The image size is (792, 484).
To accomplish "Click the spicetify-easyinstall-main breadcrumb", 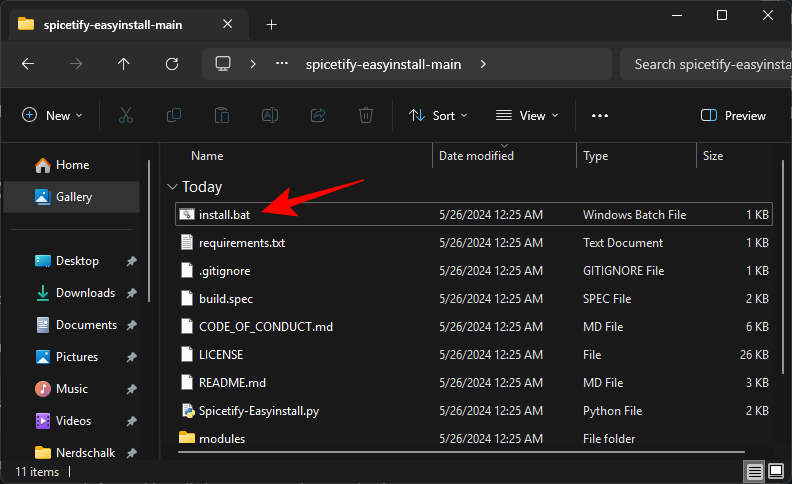I will tap(383, 65).
